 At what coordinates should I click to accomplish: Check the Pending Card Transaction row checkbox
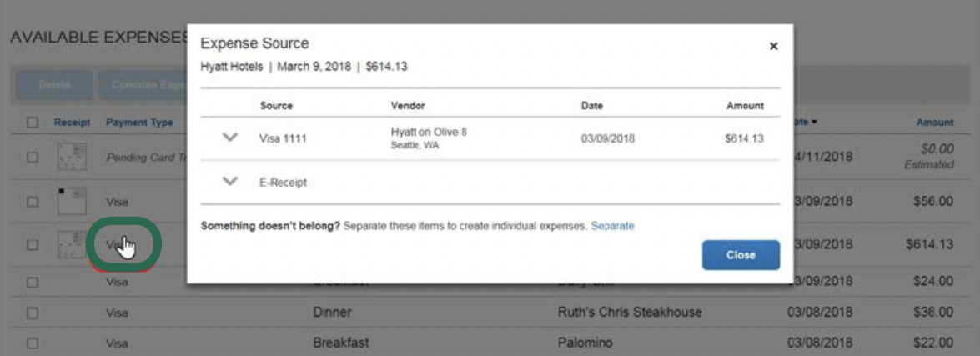[x=33, y=158]
